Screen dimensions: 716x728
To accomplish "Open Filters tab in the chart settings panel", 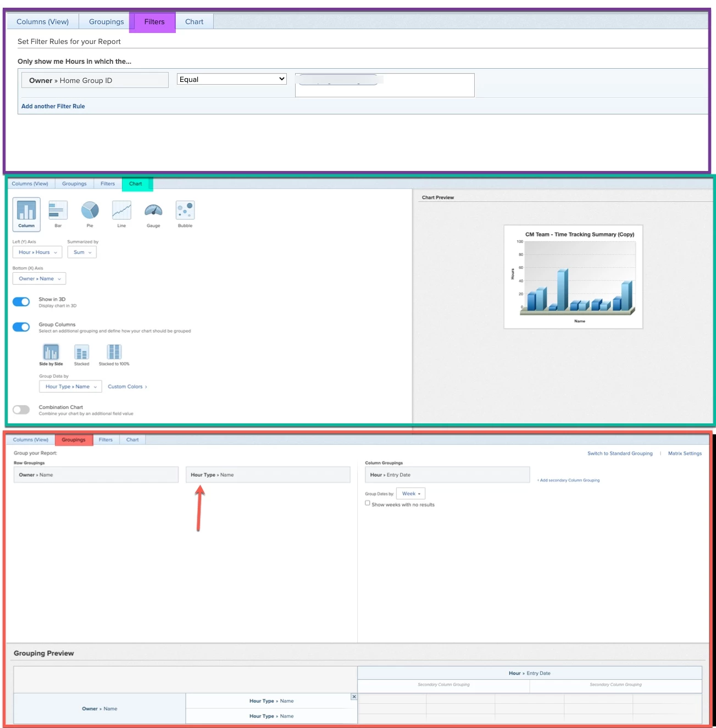I will (108, 184).
